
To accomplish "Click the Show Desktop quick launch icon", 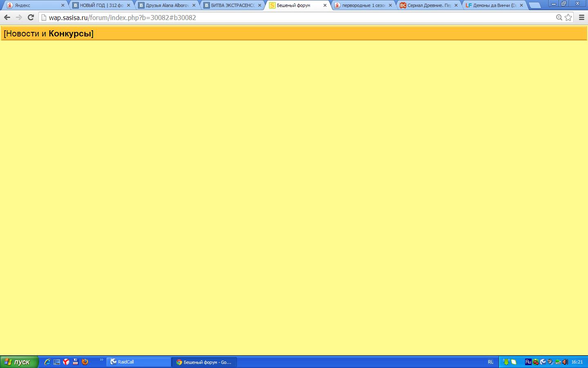I will pyautogui.click(x=57, y=362).
